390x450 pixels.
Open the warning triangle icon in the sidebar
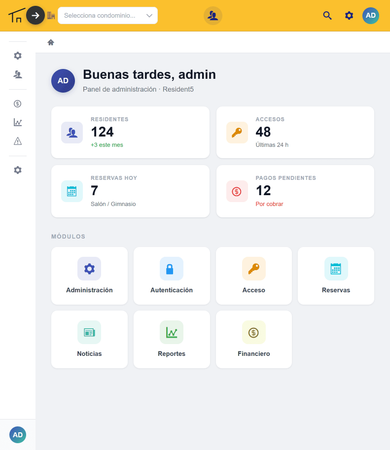(x=18, y=141)
